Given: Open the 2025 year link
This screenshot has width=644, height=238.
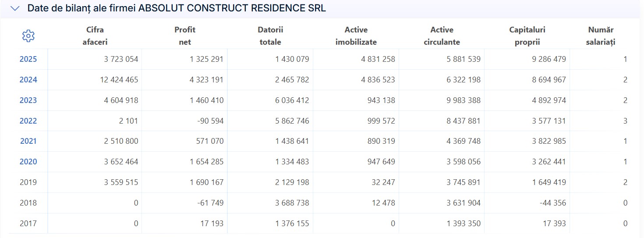Looking at the screenshot, I should pyautogui.click(x=28, y=59).
